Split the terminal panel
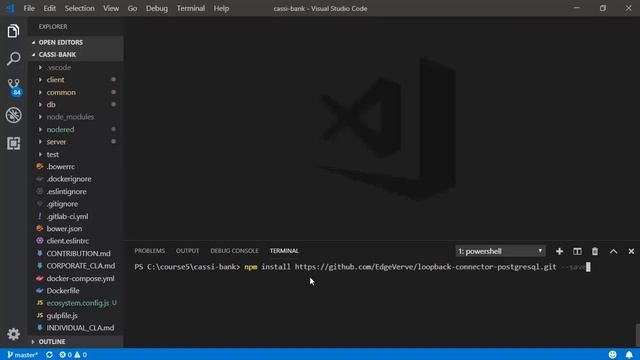Image resolution: width=640 pixels, height=360 pixels. point(577,251)
